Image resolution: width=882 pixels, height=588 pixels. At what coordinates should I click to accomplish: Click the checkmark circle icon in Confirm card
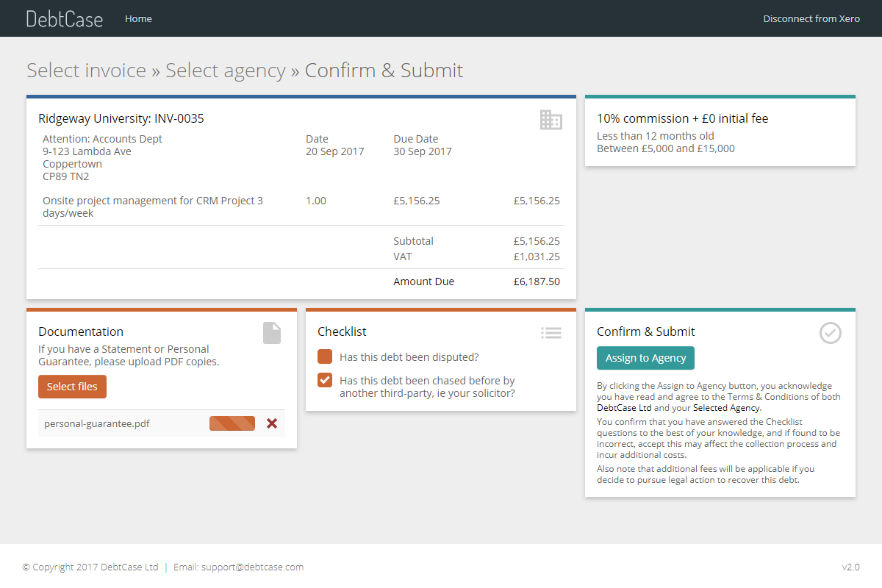click(x=831, y=333)
